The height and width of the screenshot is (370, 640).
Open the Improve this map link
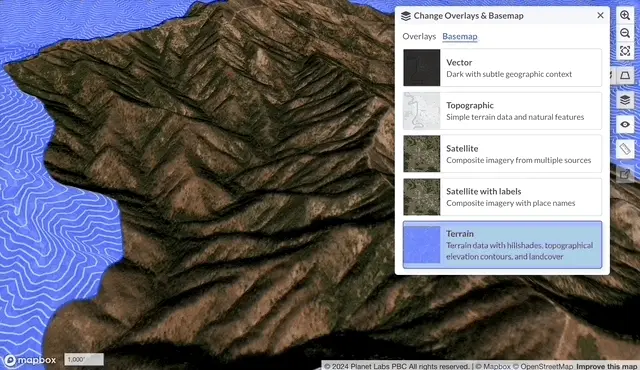click(x=607, y=366)
